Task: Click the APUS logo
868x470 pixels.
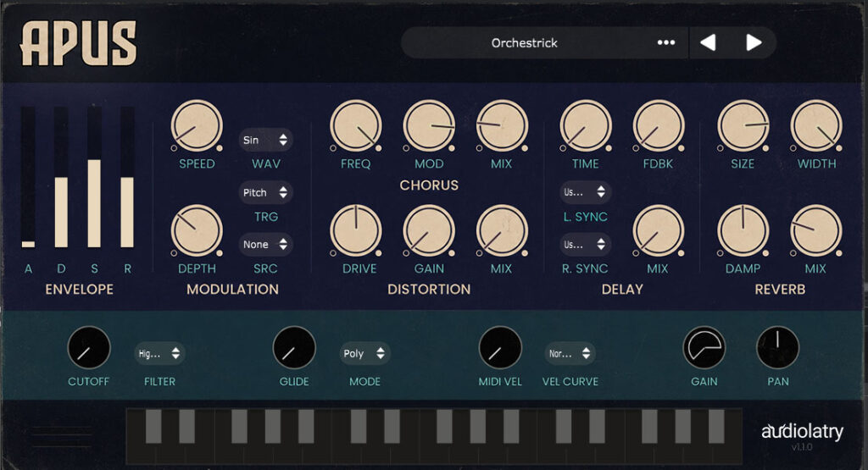Action: 78,43
